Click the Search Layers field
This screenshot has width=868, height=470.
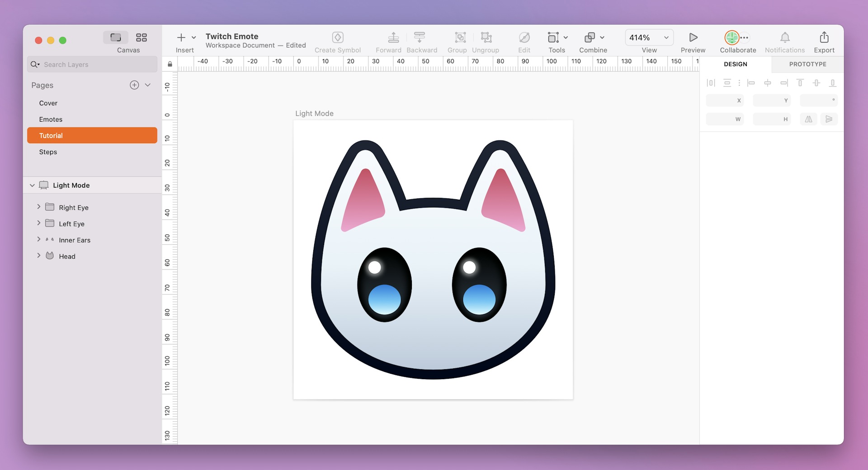(90, 64)
